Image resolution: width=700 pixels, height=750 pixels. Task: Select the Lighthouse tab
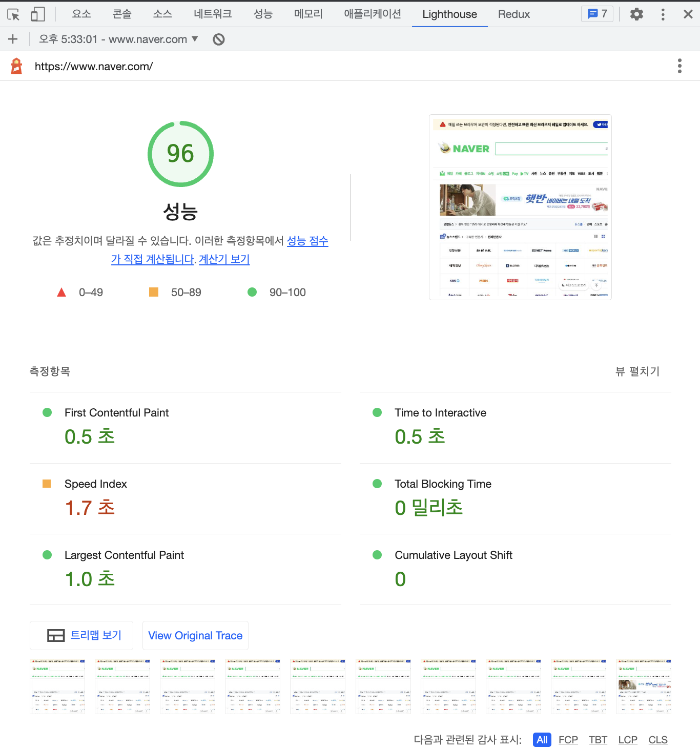point(450,14)
